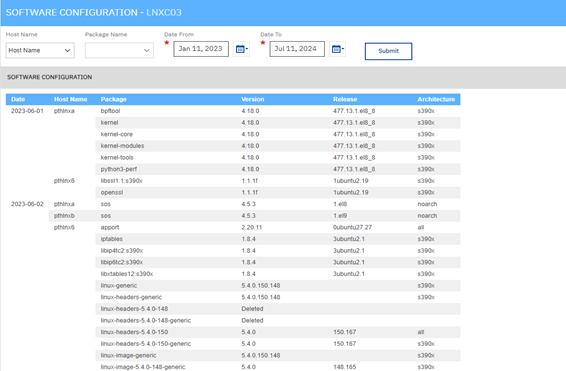
Task: Click the linux-image-generic package cell
Action: coord(129,355)
